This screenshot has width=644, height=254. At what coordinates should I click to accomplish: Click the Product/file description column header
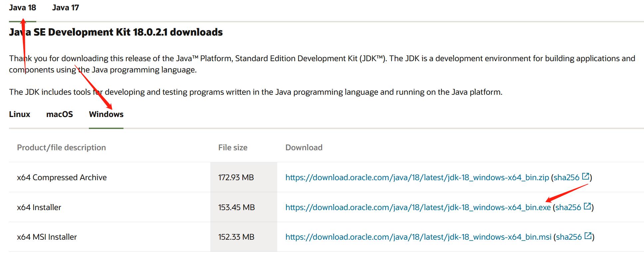click(x=62, y=148)
